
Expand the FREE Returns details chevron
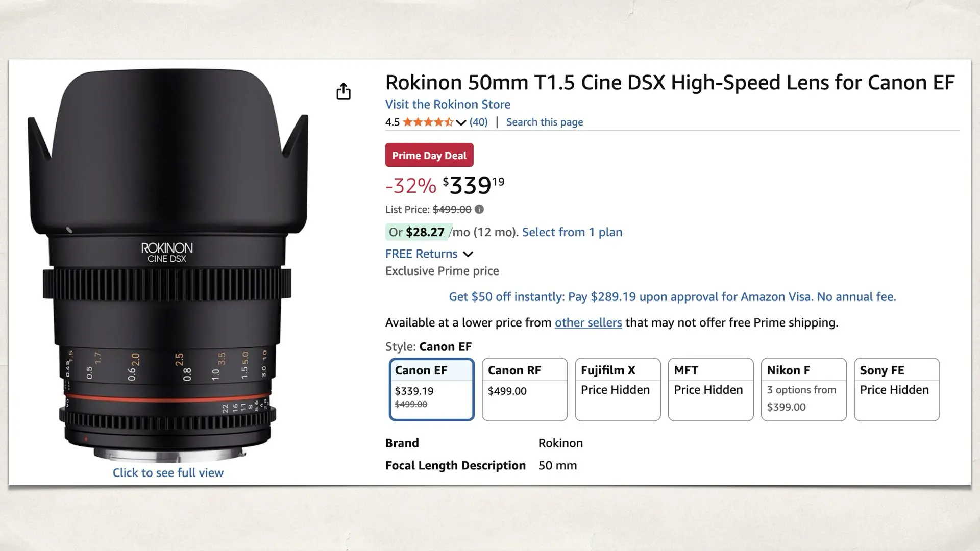pyautogui.click(x=468, y=254)
